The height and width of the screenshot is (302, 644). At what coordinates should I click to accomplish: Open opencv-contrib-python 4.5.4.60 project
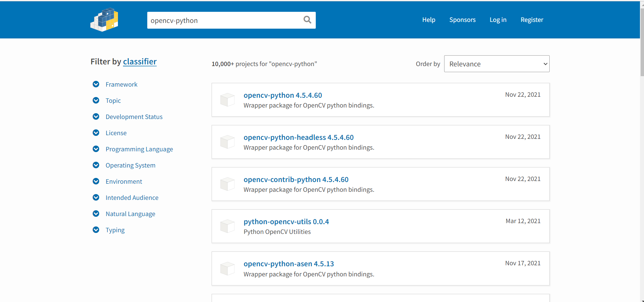(x=296, y=179)
